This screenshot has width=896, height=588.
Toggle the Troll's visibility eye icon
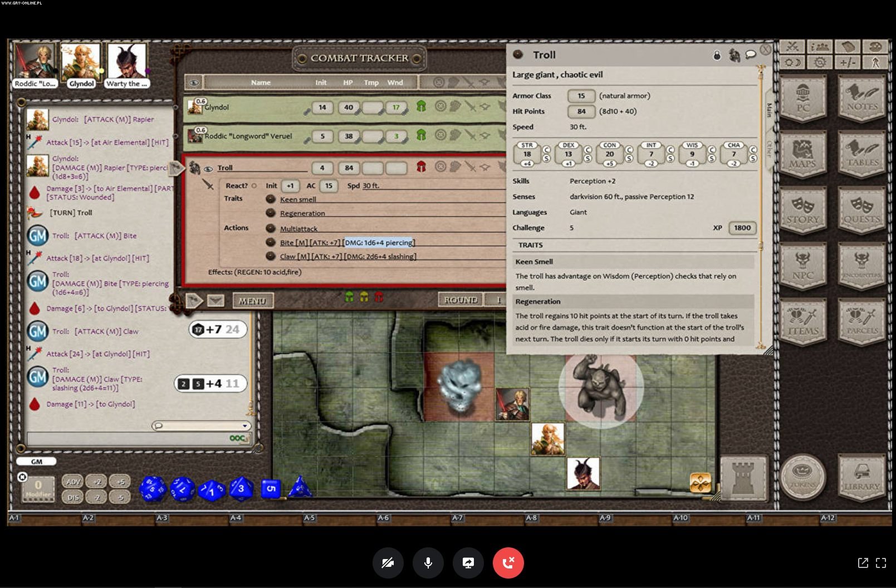pyautogui.click(x=208, y=169)
